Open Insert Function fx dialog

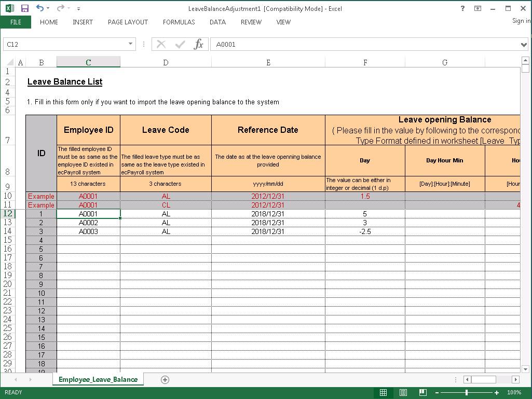198,44
